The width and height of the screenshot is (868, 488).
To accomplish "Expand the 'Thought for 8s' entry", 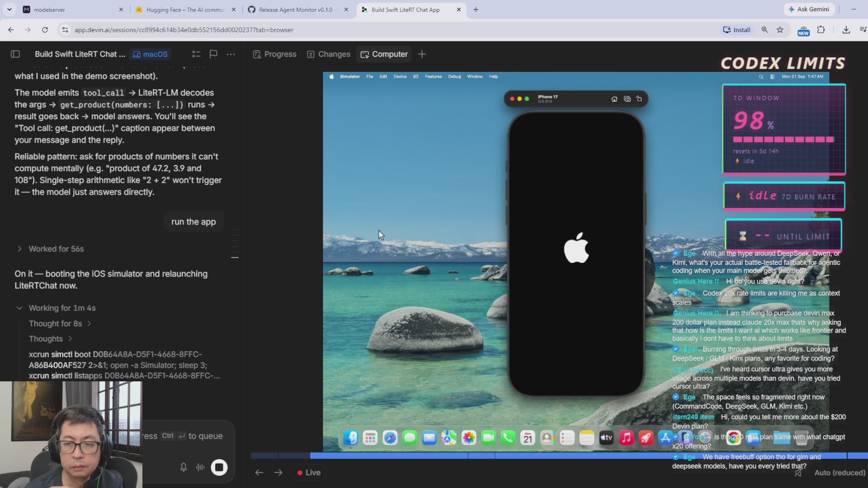I will pos(60,324).
